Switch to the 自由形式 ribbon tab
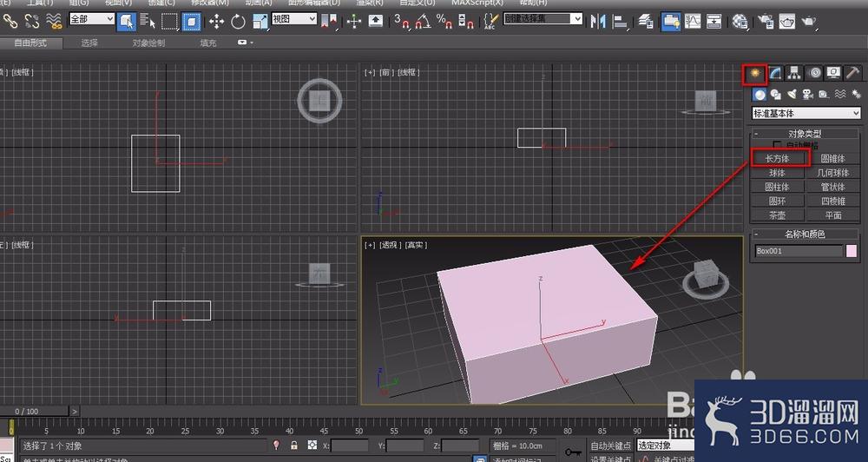Image resolution: width=868 pixels, height=462 pixels. [x=30, y=43]
